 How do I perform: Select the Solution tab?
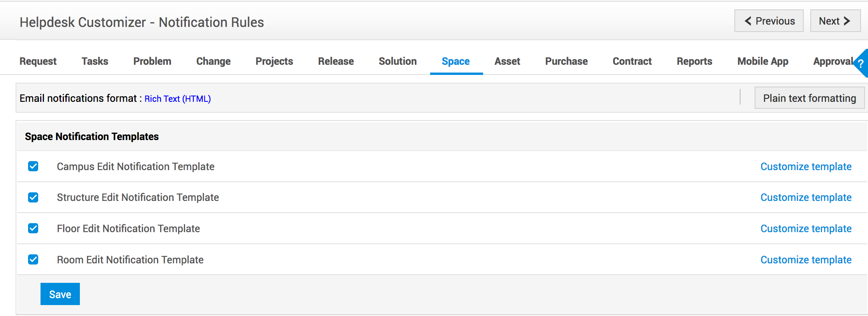coord(398,61)
